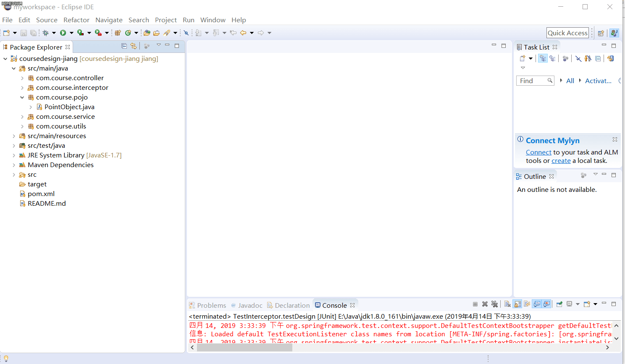Toggle Scheduled presentation in Task List

point(552,58)
